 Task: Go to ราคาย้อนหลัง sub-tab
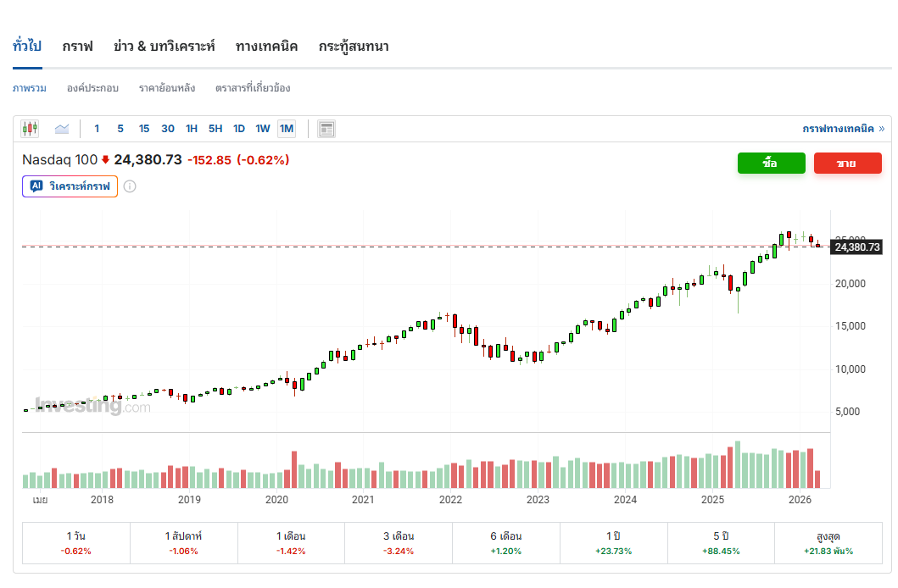point(167,87)
